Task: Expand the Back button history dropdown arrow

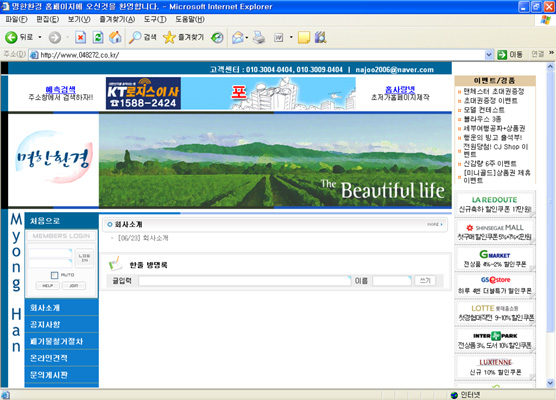Action: pos(40,37)
